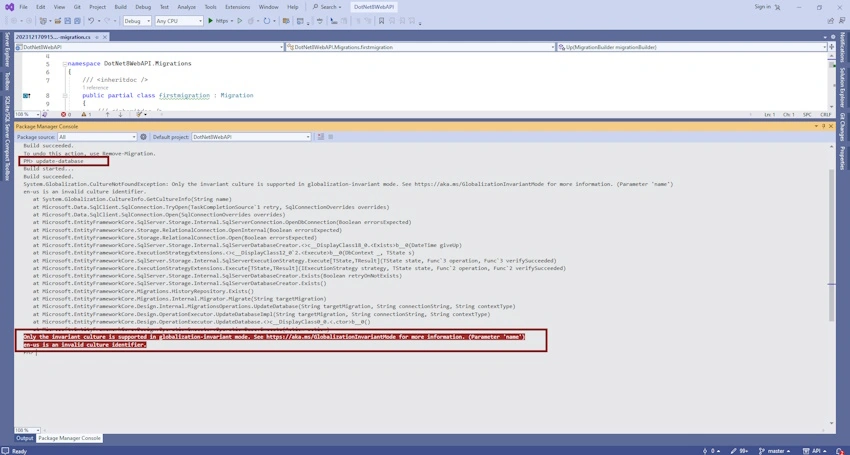Open the Any CPU platform dropdown

click(179, 21)
